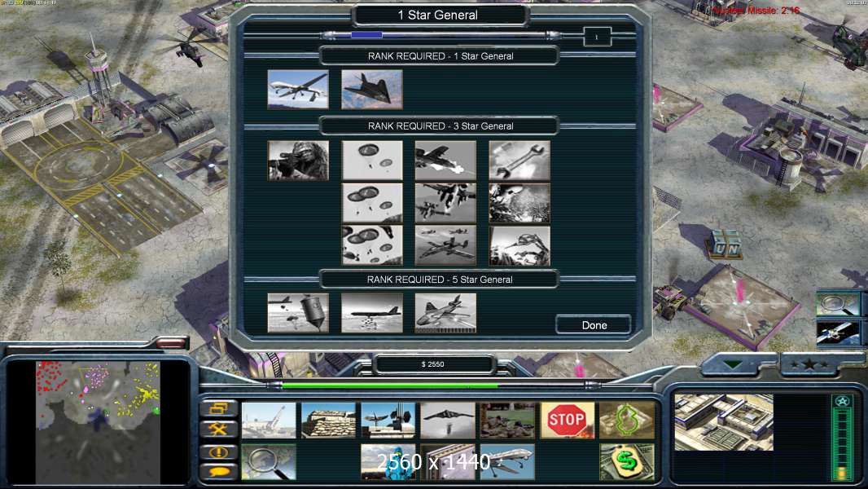Pick the third-level Paradrop icon in the bottom row

[372, 245]
